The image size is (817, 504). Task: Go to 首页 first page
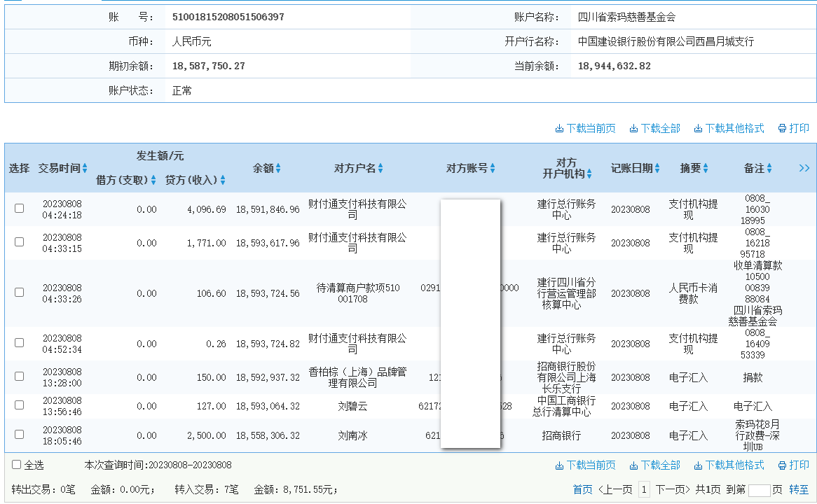(x=582, y=489)
